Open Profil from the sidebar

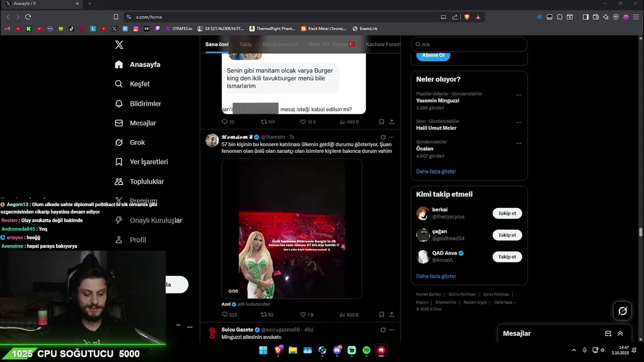click(x=130, y=240)
